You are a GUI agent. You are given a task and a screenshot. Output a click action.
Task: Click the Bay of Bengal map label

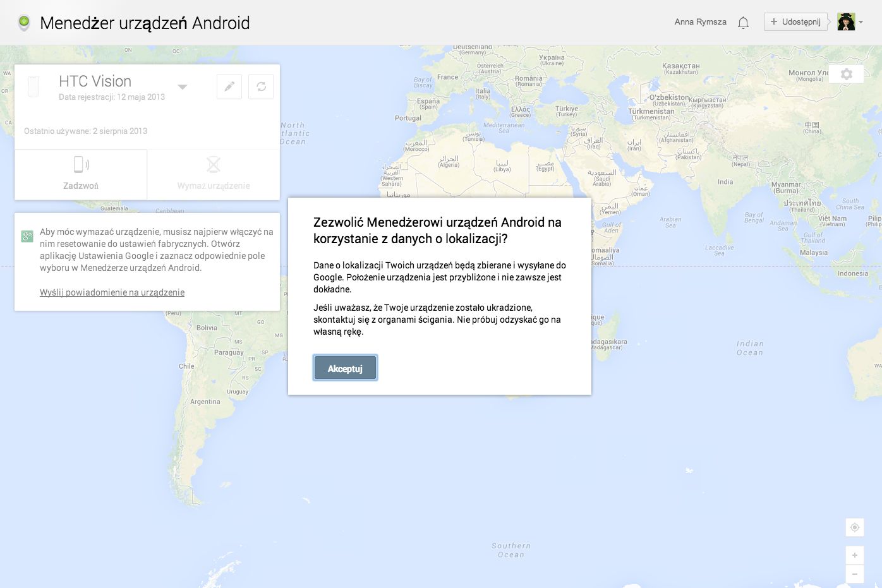[x=754, y=217]
